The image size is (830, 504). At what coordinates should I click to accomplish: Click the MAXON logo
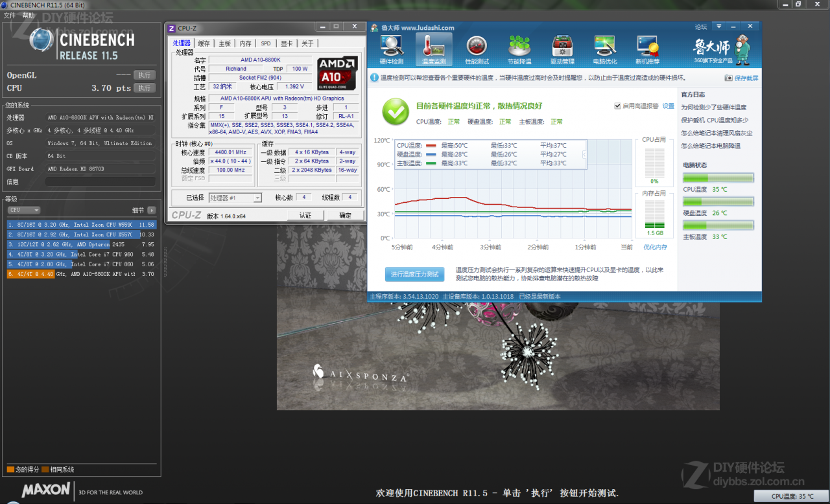pyautogui.click(x=46, y=489)
